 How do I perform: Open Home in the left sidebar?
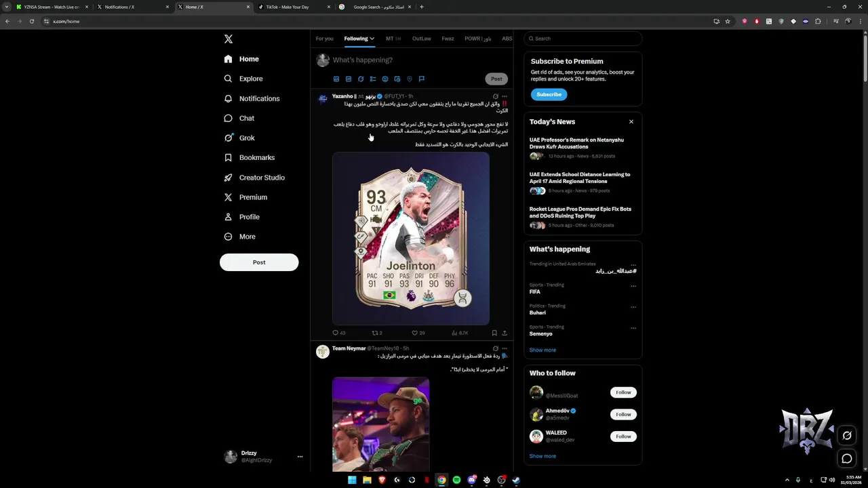pos(241,59)
